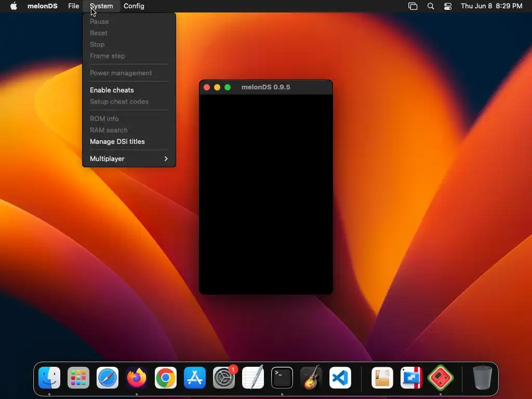Open Terminal from the Dock

(x=282, y=378)
